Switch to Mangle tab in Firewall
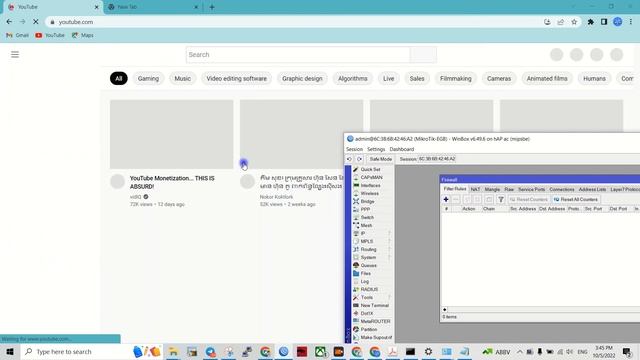 (492, 189)
